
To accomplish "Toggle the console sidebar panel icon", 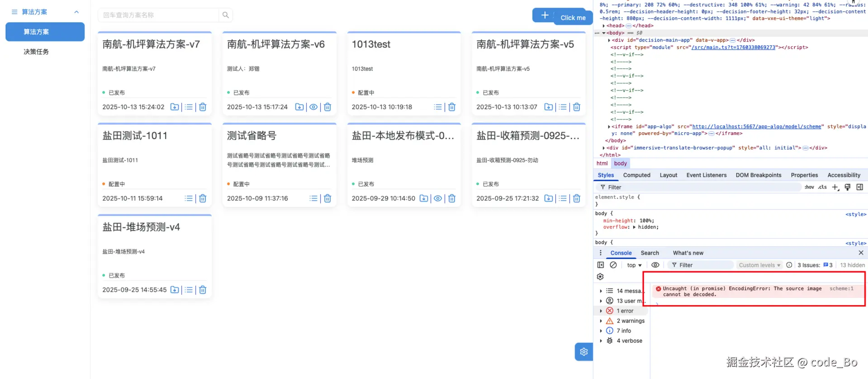I will coord(601,265).
